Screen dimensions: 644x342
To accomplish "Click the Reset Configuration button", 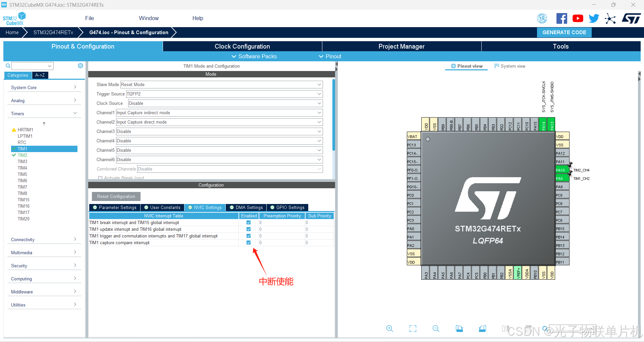I will tap(116, 197).
